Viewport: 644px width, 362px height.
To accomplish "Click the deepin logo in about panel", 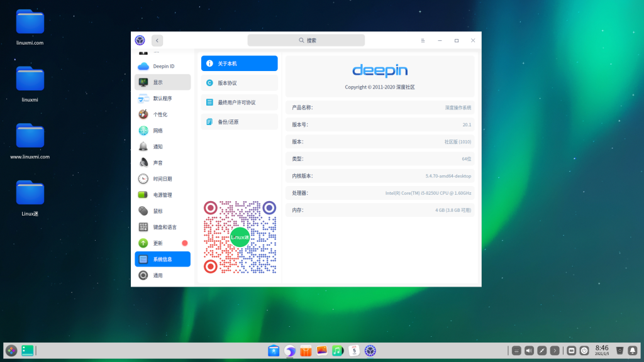I will click(380, 70).
